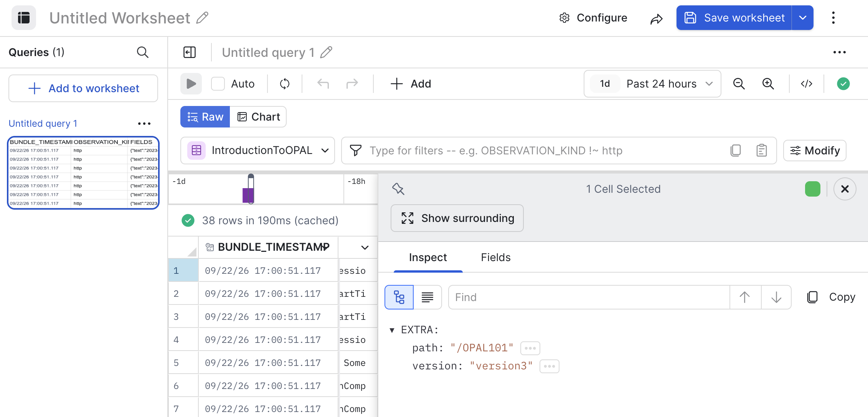Enable the Auto run checkbox
This screenshot has height=417, width=868.
point(218,84)
